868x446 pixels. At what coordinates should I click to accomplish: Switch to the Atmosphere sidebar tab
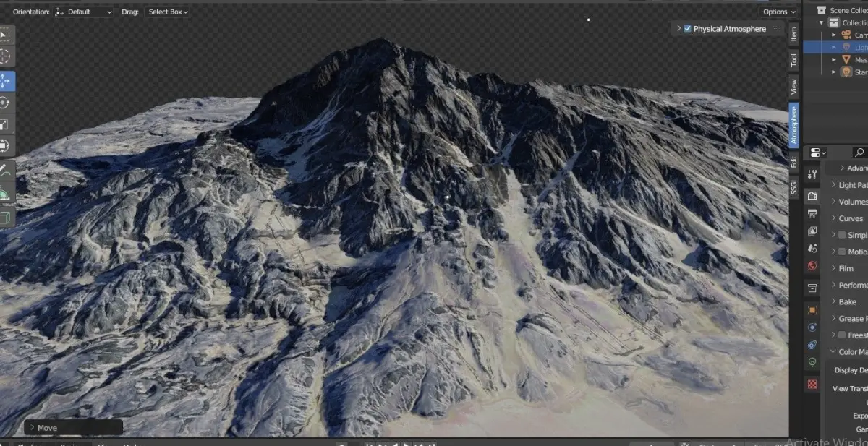[793, 125]
